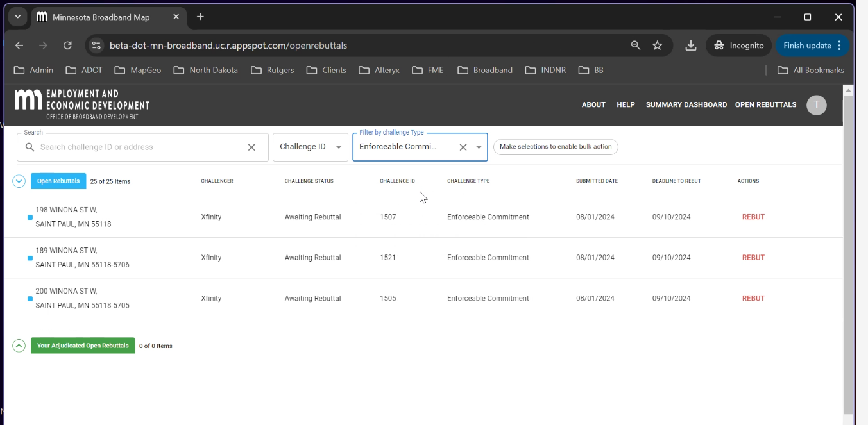Open the Filter by challenge Type dropdown arrow
Viewport: 868px width, 425px height.
[479, 147]
